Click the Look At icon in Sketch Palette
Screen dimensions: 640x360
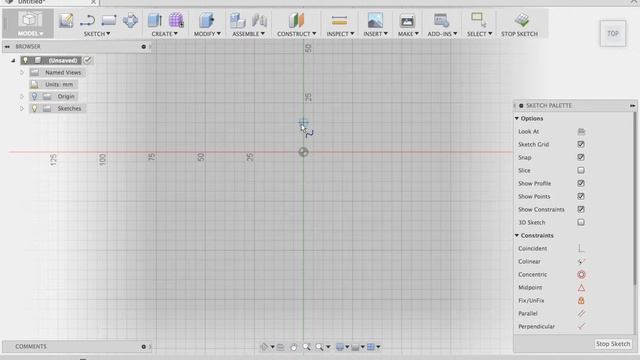[581, 131]
